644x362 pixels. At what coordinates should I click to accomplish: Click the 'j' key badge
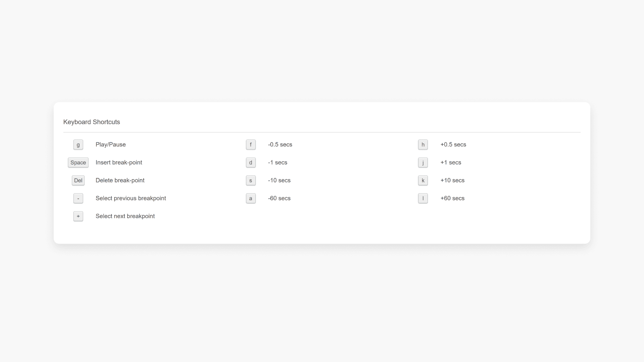click(x=423, y=163)
